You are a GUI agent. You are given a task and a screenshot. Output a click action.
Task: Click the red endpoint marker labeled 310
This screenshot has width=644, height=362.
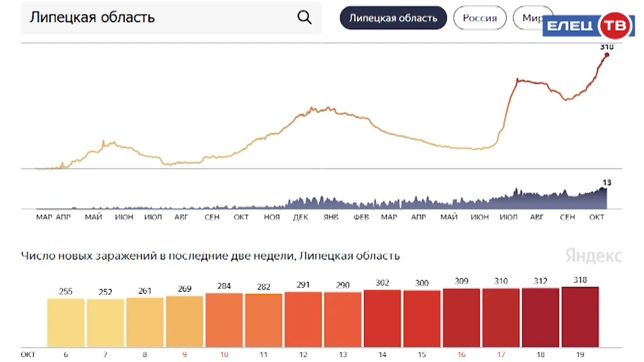(607, 55)
